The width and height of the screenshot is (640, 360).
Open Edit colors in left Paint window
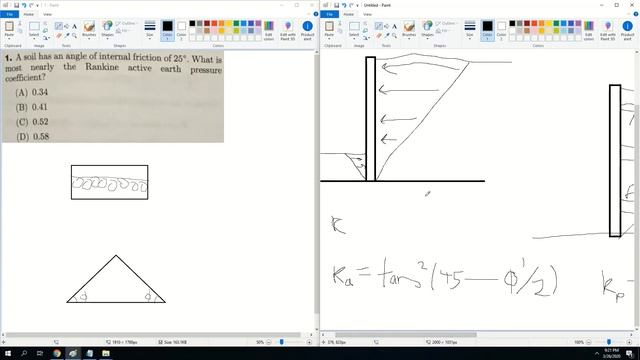coord(269,30)
